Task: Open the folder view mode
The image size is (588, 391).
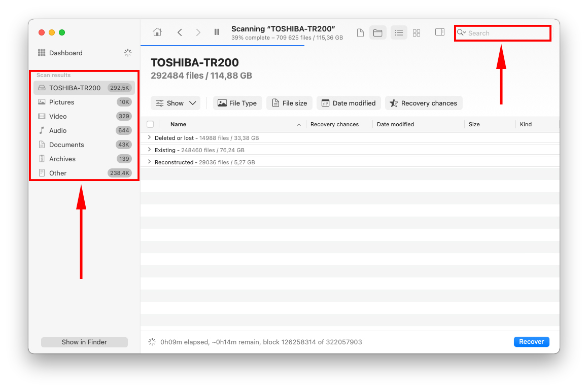Action: 378,32
